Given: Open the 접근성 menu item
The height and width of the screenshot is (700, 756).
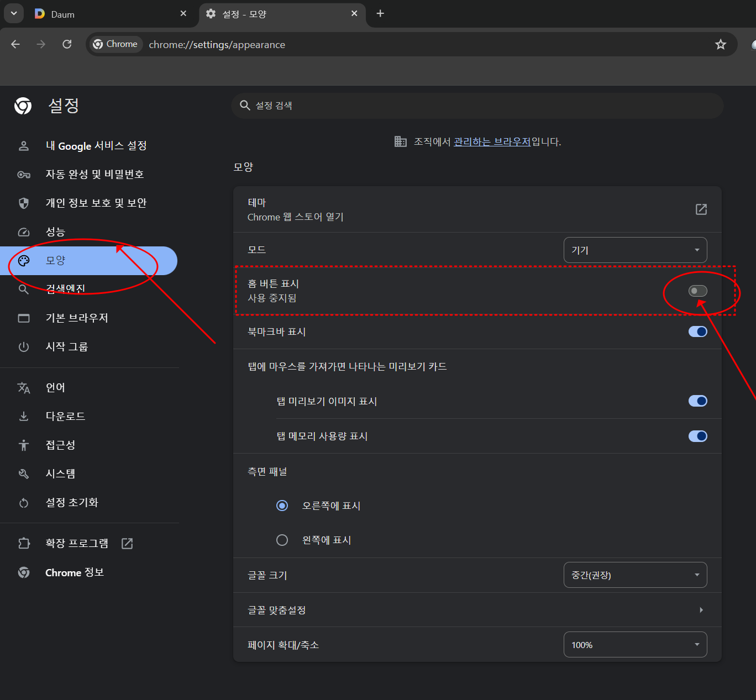Looking at the screenshot, I should [x=90, y=445].
